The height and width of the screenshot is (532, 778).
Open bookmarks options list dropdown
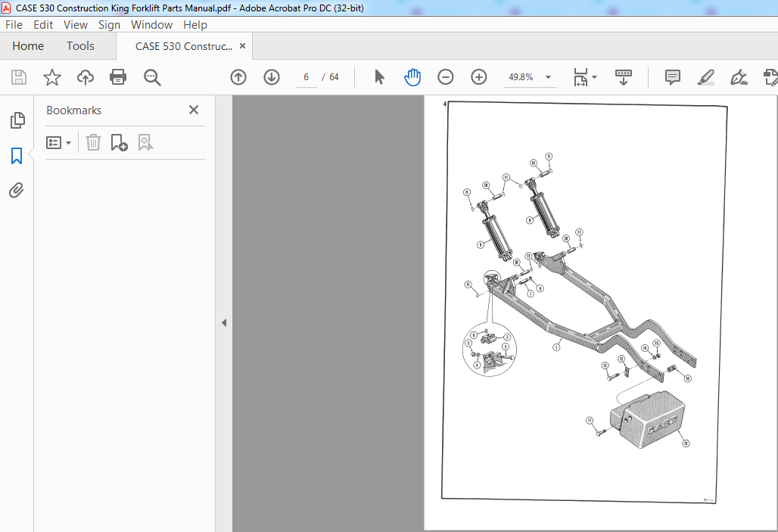58,143
